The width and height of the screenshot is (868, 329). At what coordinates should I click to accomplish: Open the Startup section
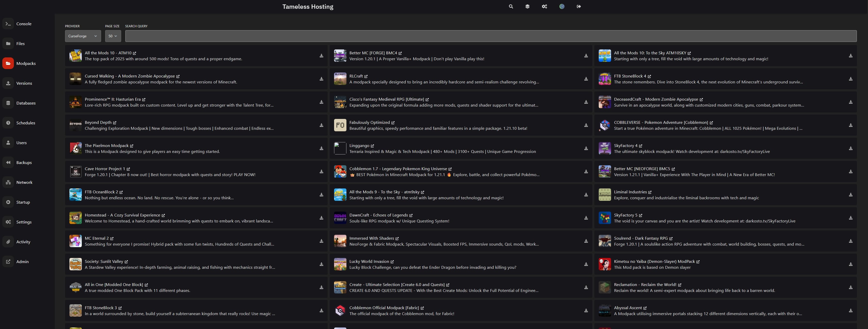[x=23, y=202]
